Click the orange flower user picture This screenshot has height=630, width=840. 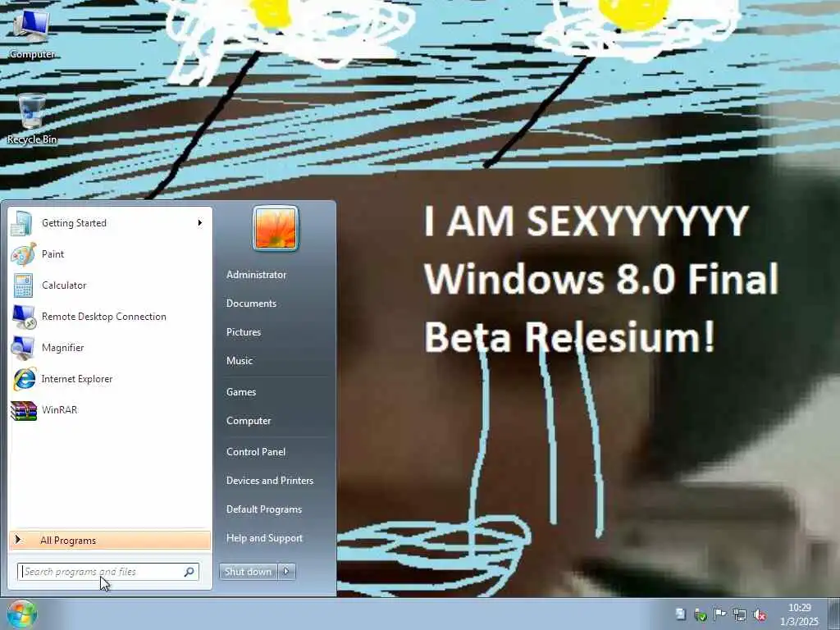click(276, 228)
